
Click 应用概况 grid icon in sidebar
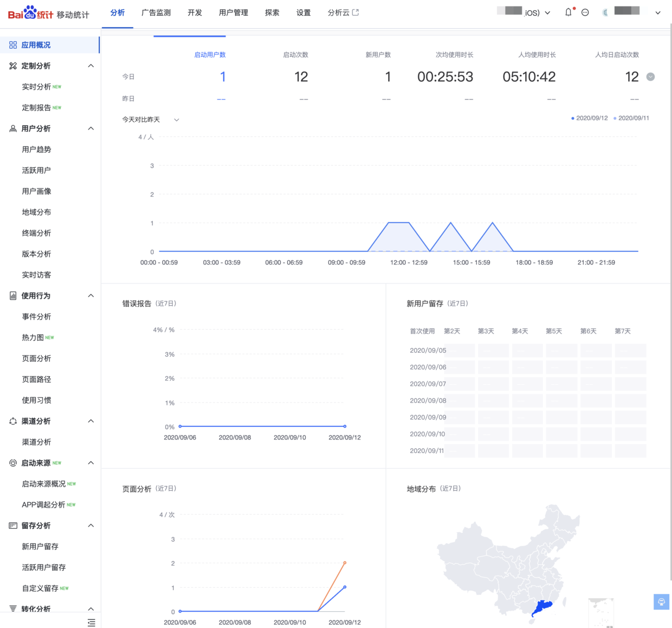[13, 45]
